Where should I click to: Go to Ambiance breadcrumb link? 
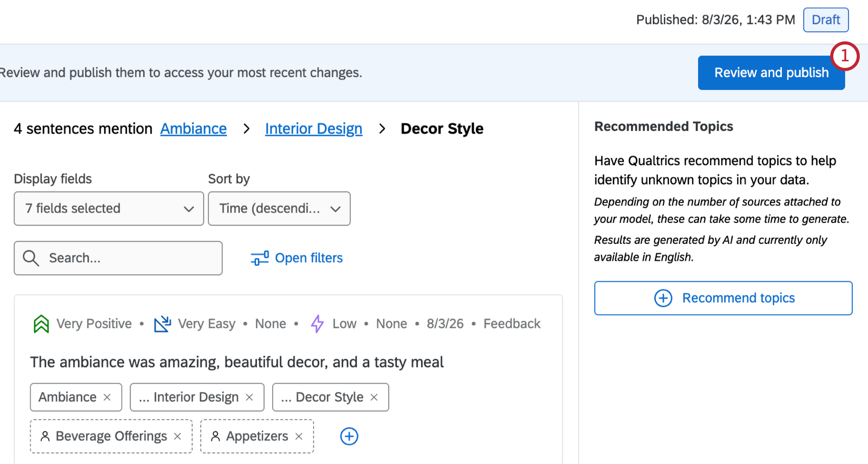[x=194, y=129]
